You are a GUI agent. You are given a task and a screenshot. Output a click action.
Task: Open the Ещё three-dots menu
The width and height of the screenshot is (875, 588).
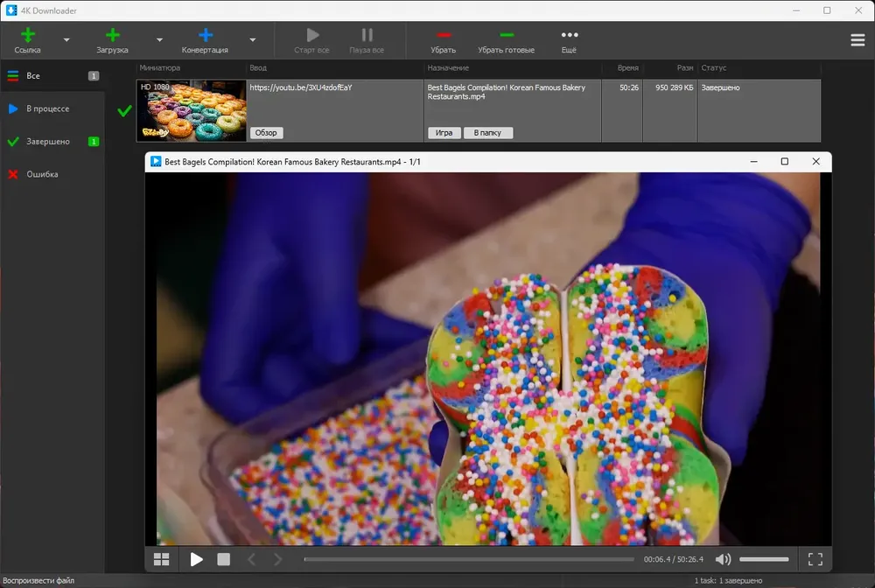click(570, 35)
